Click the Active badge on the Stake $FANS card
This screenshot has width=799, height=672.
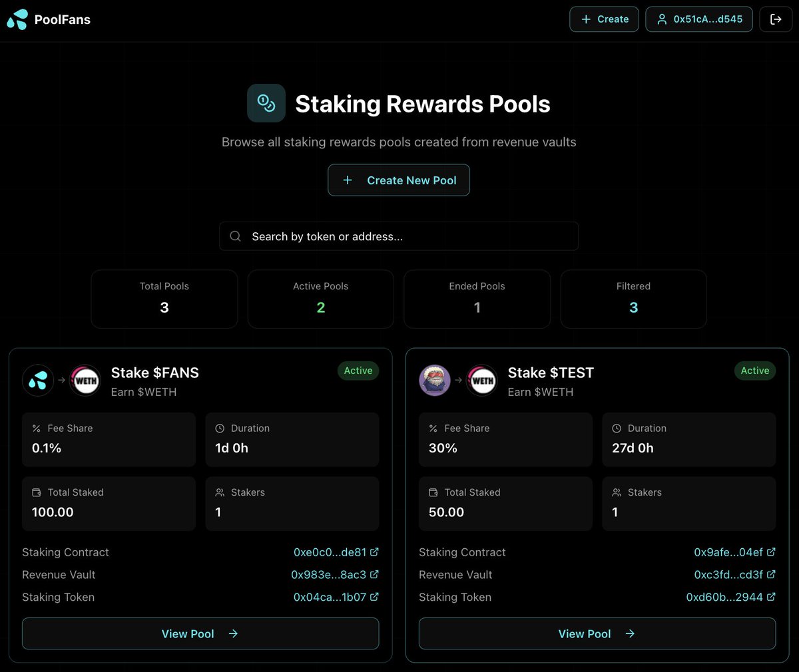coord(358,371)
